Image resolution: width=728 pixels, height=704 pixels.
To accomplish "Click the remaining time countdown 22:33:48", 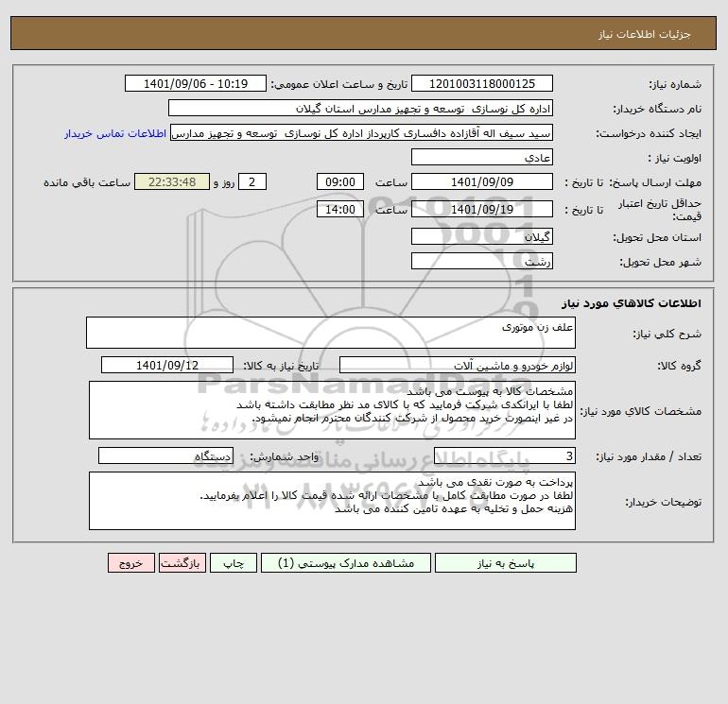I will tap(172, 182).
